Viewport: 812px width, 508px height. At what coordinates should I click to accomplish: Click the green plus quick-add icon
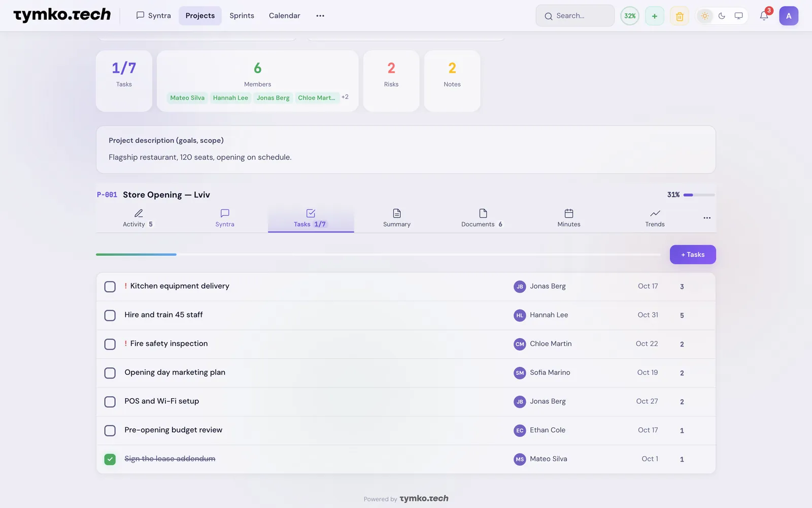[655, 16]
